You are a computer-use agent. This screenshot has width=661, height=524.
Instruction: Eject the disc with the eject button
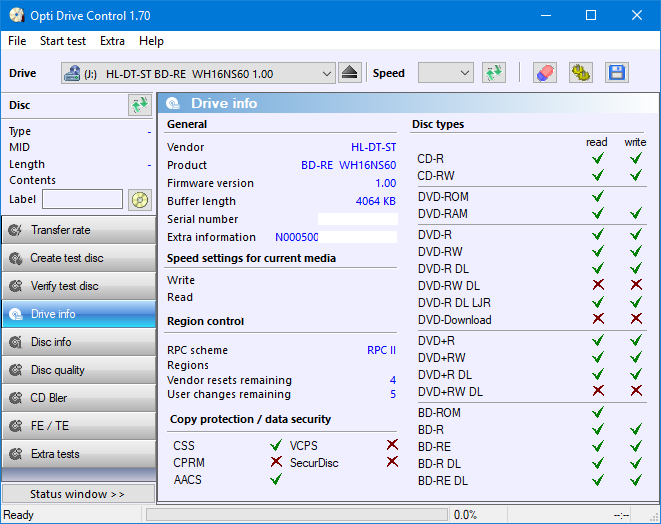(349, 73)
